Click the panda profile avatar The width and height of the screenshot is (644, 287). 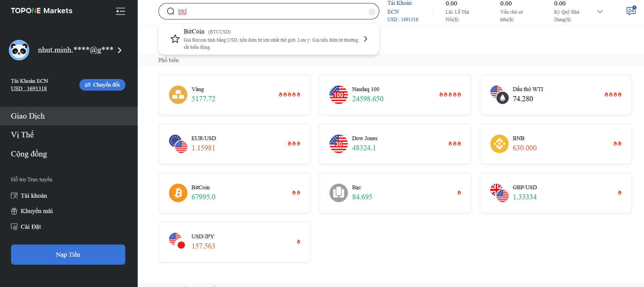[19, 50]
